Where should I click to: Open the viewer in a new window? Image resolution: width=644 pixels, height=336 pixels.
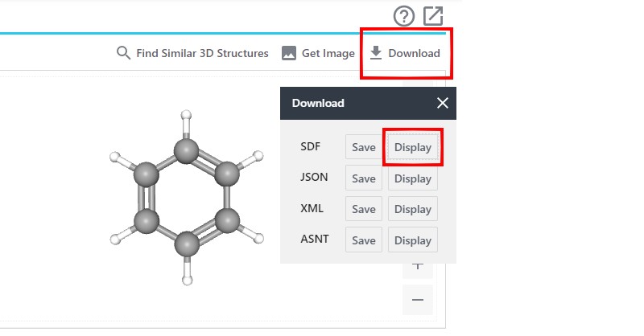(433, 16)
